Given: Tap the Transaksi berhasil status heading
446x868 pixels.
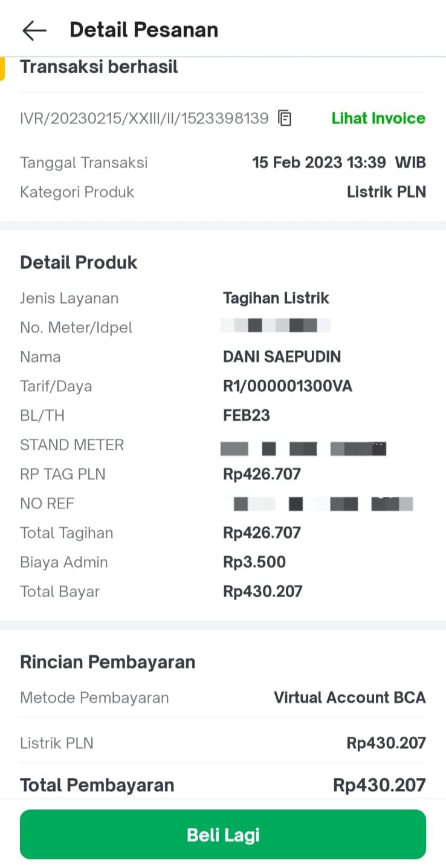Looking at the screenshot, I should pos(99,66).
